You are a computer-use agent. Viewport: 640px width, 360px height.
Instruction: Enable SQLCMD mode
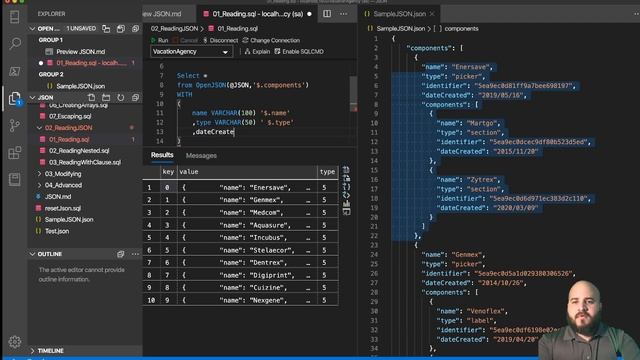(x=299, y=51)
